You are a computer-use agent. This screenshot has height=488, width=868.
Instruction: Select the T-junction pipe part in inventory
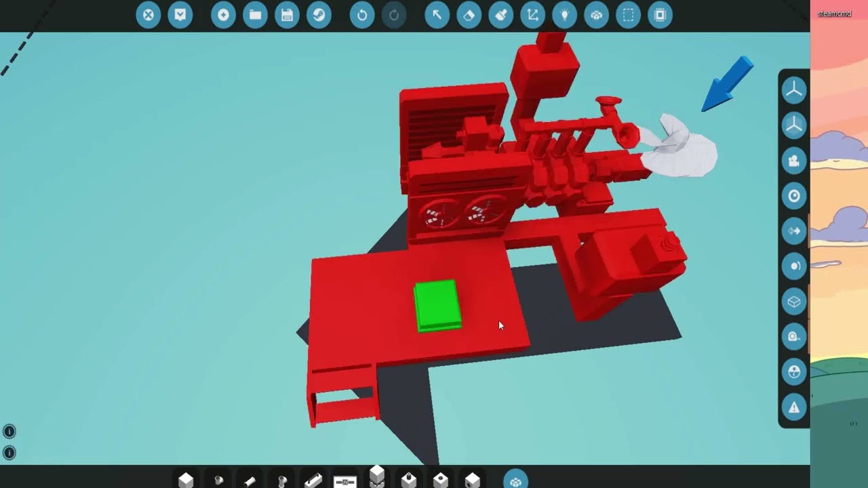[218, 481]
